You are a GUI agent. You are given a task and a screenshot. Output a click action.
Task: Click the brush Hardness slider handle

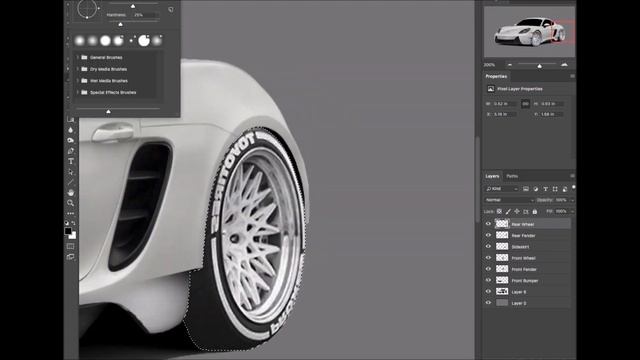120,24
